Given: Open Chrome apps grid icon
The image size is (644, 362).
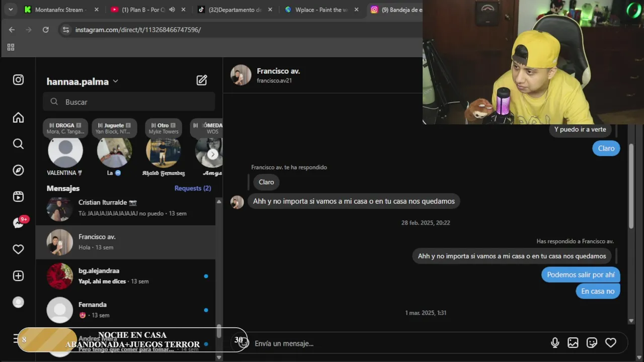Looking at the screenshot, I should tap(11, 47).
